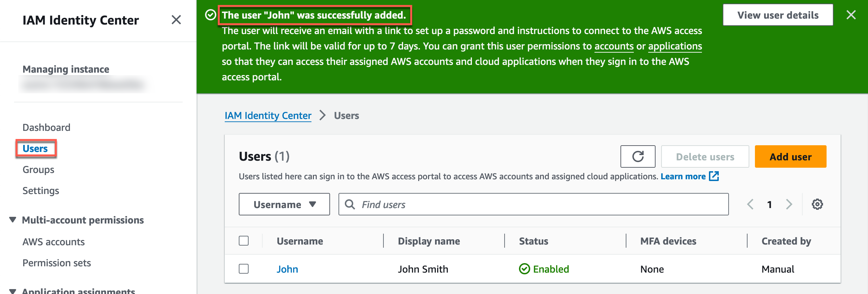Image resolution: width=868 pixels, height=294 pixels.
Task: Collapse Multi-account permissions section
Action: coord(13,220)
